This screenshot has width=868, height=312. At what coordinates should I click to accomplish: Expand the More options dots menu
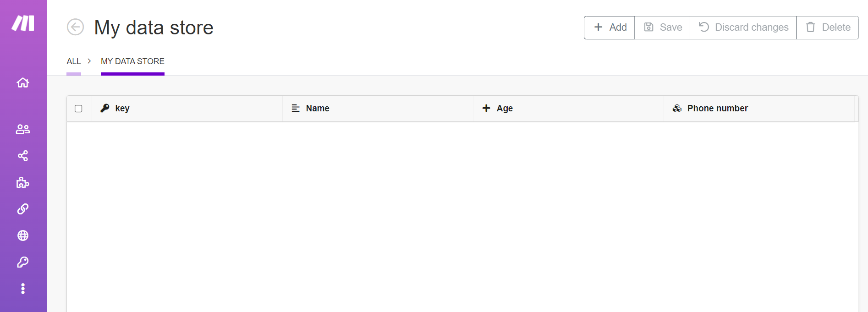pyautogui.click(x=23, y=289)
